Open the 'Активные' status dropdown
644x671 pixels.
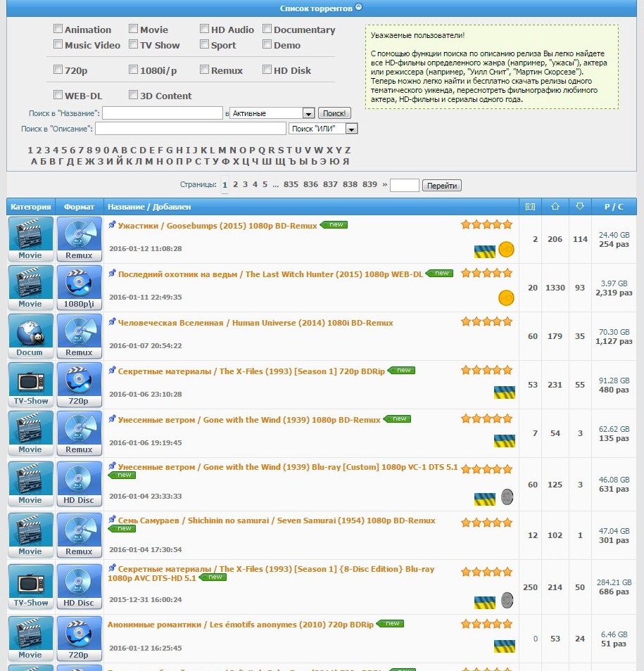click(308, 113)
